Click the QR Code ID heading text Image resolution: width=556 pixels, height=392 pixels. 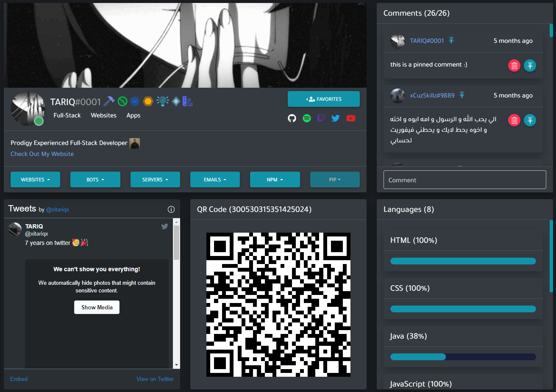point(254,209)
